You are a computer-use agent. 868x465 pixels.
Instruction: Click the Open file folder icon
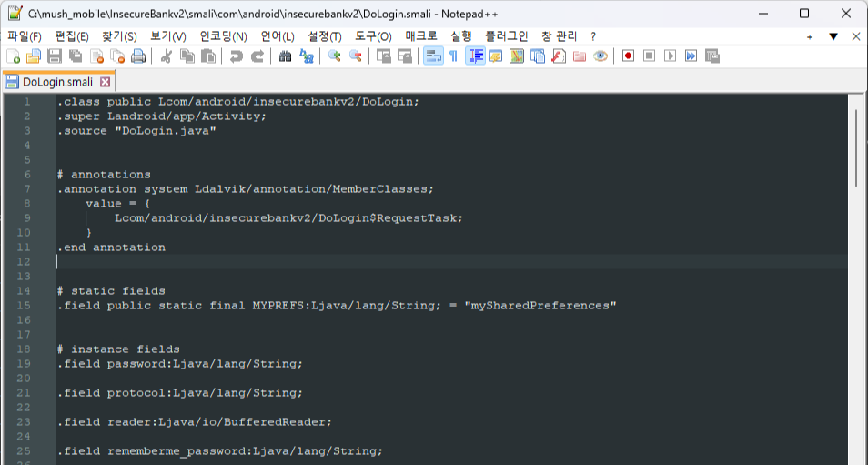click(x=34, y=56)
